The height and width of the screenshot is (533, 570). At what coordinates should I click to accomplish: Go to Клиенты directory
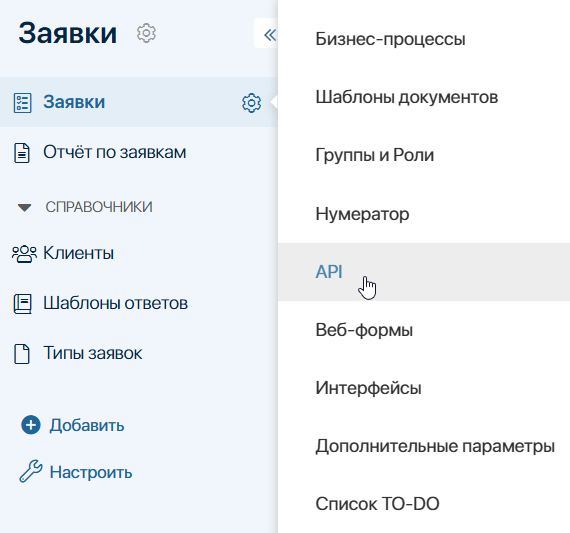pyautogui.click(x=79, y=253)
